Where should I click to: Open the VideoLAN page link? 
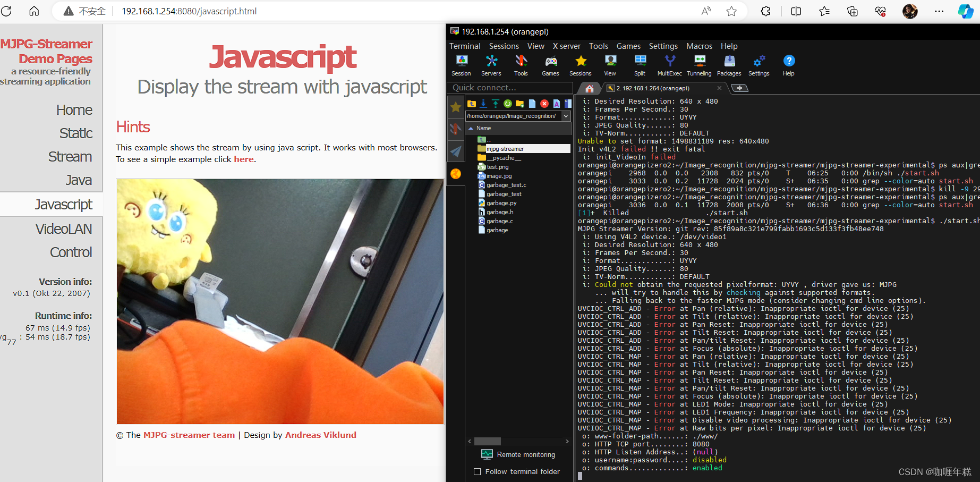point(64,229)
